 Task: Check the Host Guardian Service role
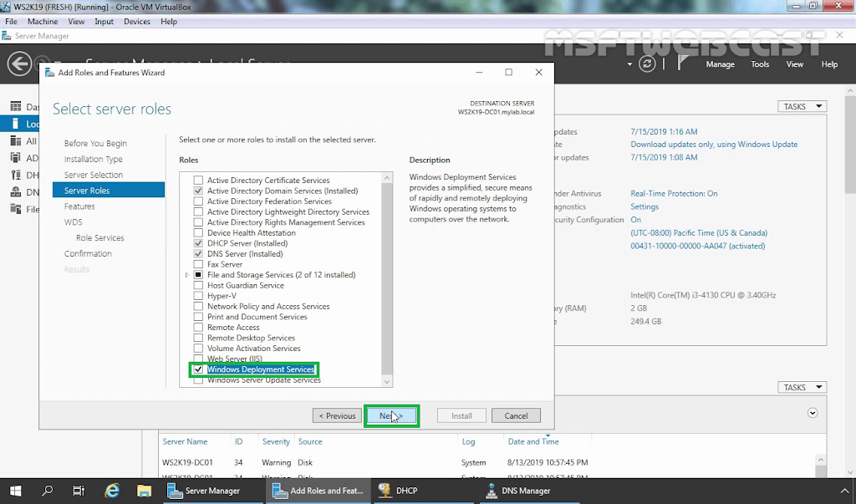[x=198, y=285]
